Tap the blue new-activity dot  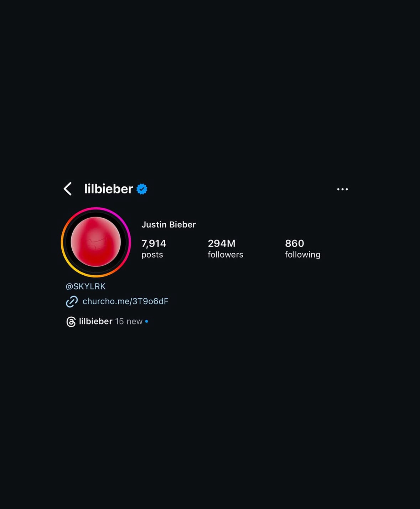pyautogui.click(x=146, y=321)
